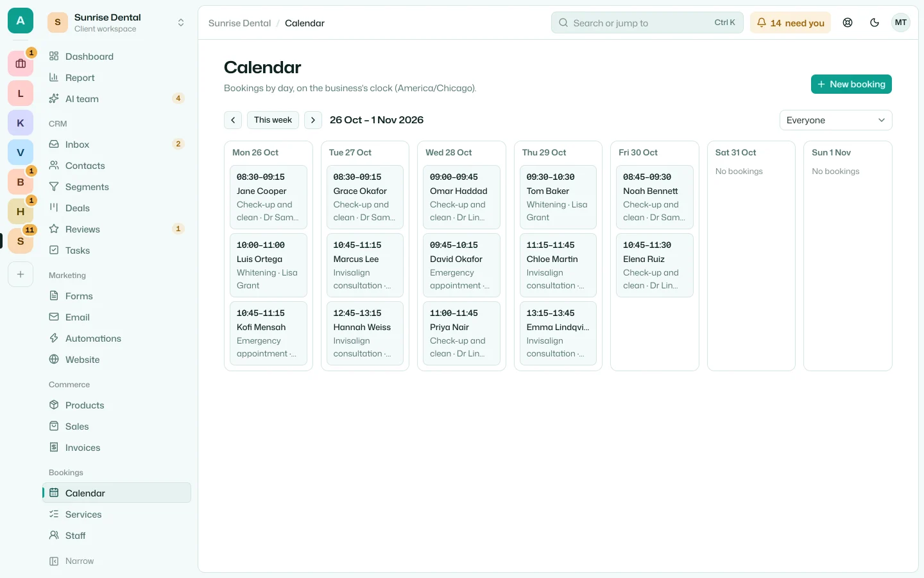The width and height of the screenshot is (924, 578).
Task: Open Dashboard in the sidebar
Action: (117, 57)
